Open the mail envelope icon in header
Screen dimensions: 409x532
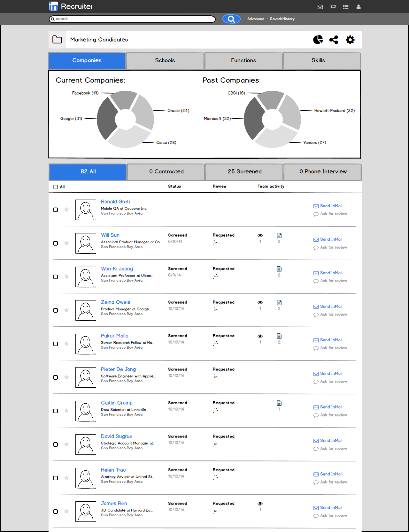pos(320,7)
